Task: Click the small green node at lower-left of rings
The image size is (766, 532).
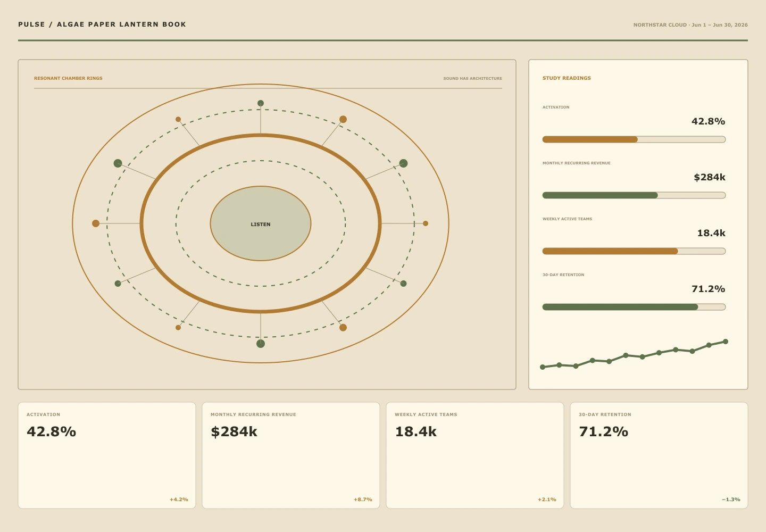Action: point(118,284)
